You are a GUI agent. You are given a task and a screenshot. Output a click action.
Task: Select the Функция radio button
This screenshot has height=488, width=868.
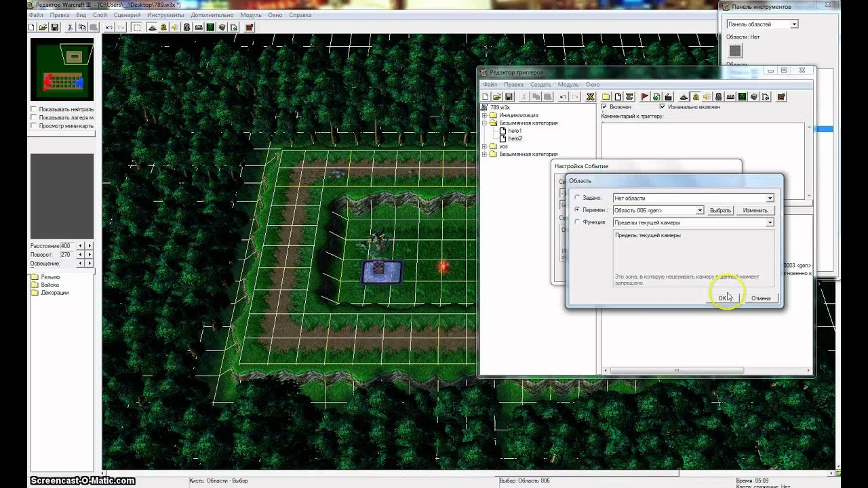[577, 222]
